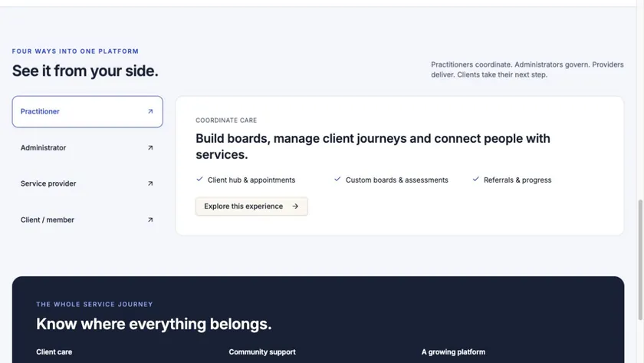Click the arrow icon next to Client / member
Screen dimensions: 644x363
(150, 219)
